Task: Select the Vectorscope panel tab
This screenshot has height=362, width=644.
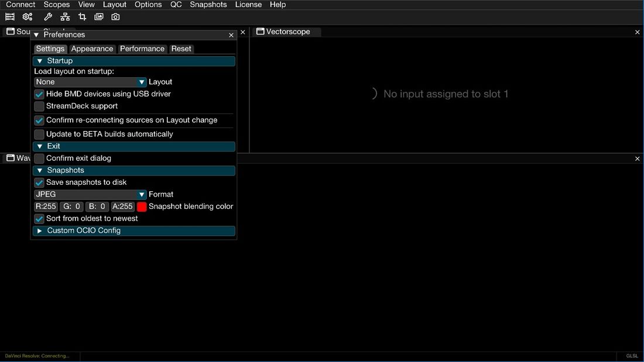Action: pyautogui.click(x=288, y=32)
